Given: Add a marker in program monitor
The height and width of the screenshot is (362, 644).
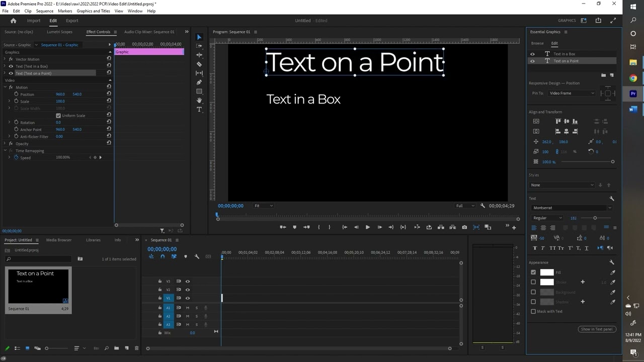Looking at the screenshot, I should pos(295,227).
